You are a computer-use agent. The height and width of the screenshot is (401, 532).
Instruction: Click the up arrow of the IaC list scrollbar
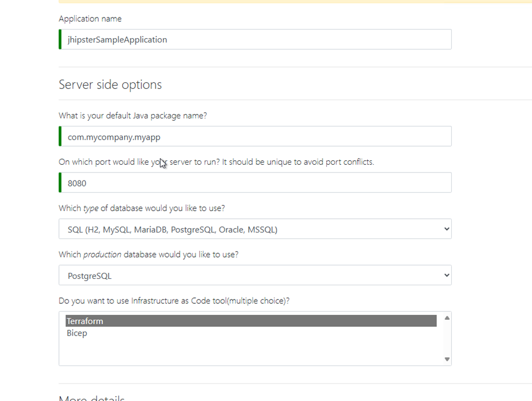[447, 318]
